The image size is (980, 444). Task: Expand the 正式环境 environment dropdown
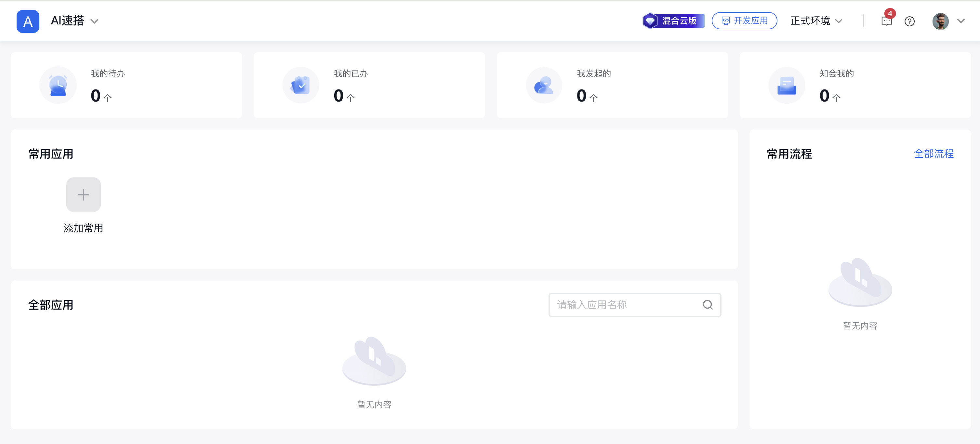pos(816,21)
